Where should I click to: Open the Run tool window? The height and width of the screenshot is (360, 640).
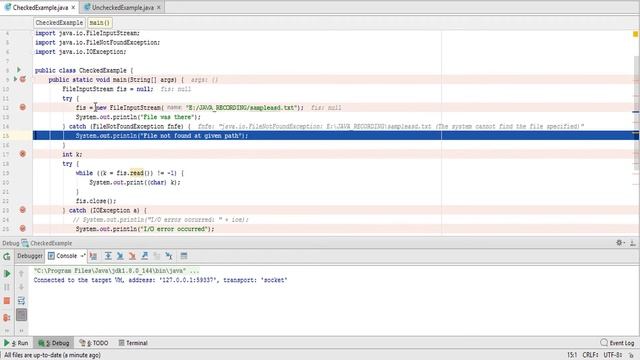coord(16,343)
